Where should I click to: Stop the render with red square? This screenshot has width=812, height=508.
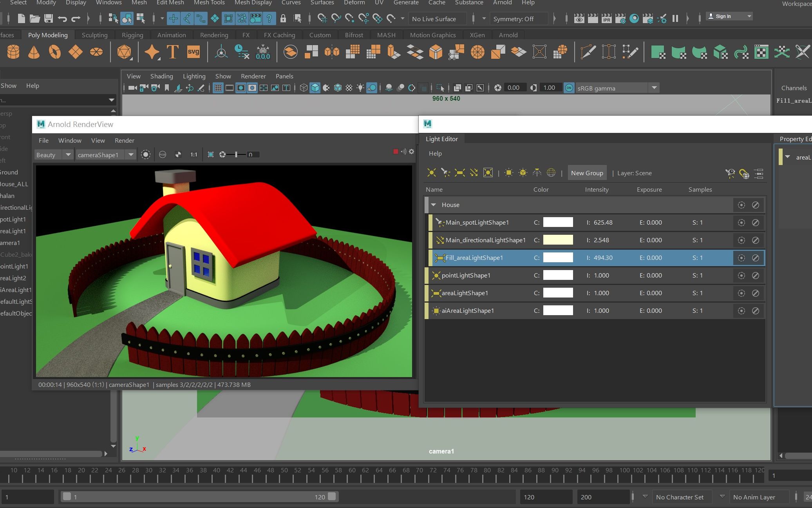pyautogui.click(x=396, y=152)
